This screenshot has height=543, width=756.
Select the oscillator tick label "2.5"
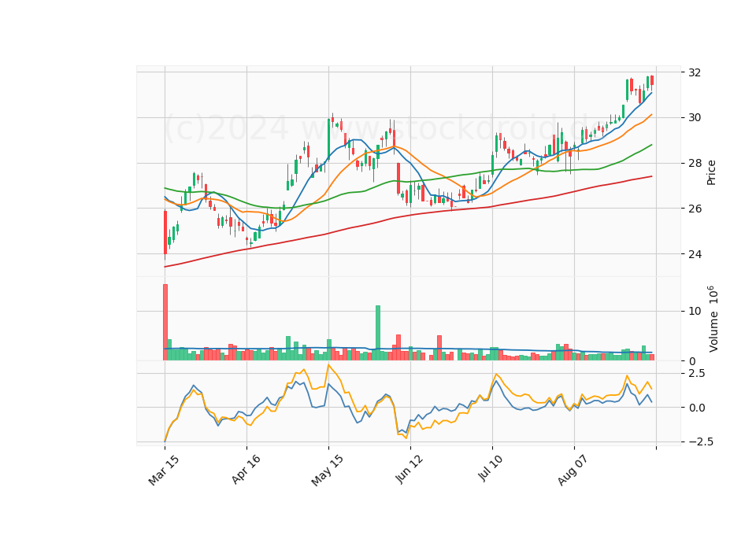point(697,373)
